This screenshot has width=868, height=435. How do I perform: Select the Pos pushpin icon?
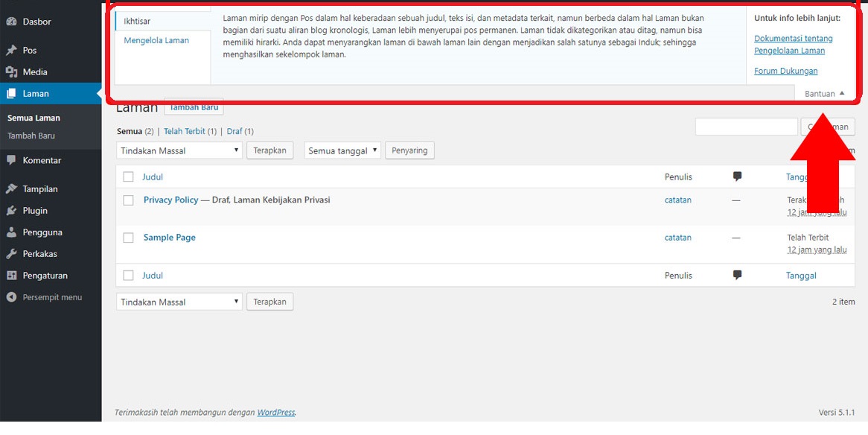point(10,50)
